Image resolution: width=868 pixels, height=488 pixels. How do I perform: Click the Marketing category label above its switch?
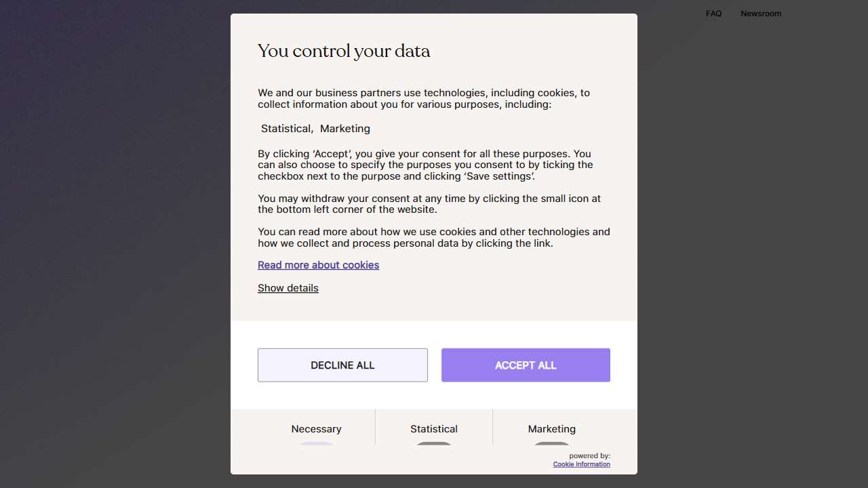[551, 429]
